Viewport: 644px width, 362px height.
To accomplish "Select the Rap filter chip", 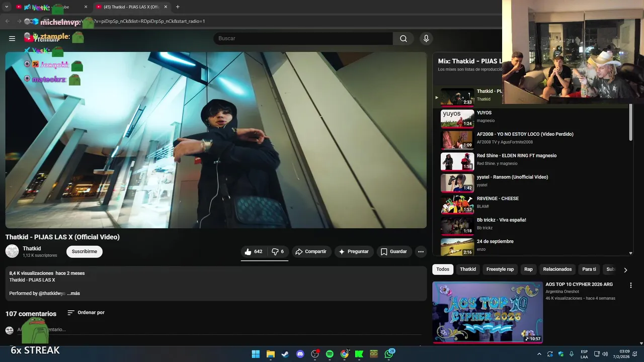I will click(x=528, y=269).
